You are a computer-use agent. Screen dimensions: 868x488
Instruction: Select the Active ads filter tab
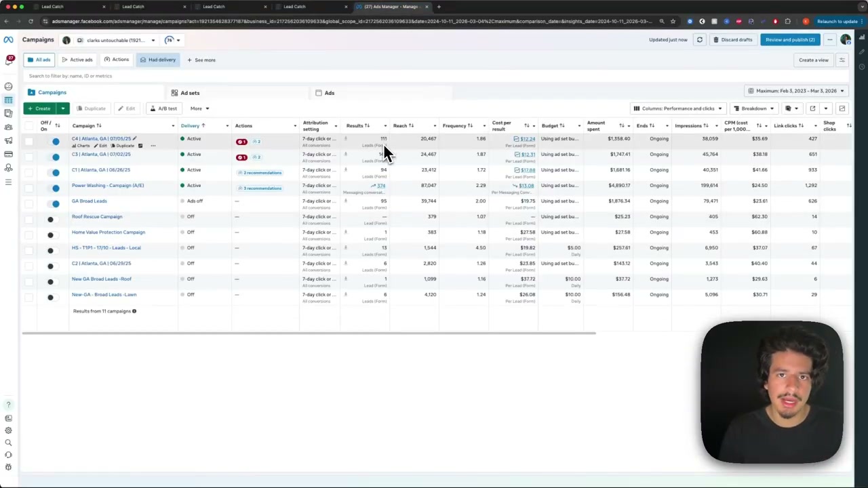(x=77, y=60)
